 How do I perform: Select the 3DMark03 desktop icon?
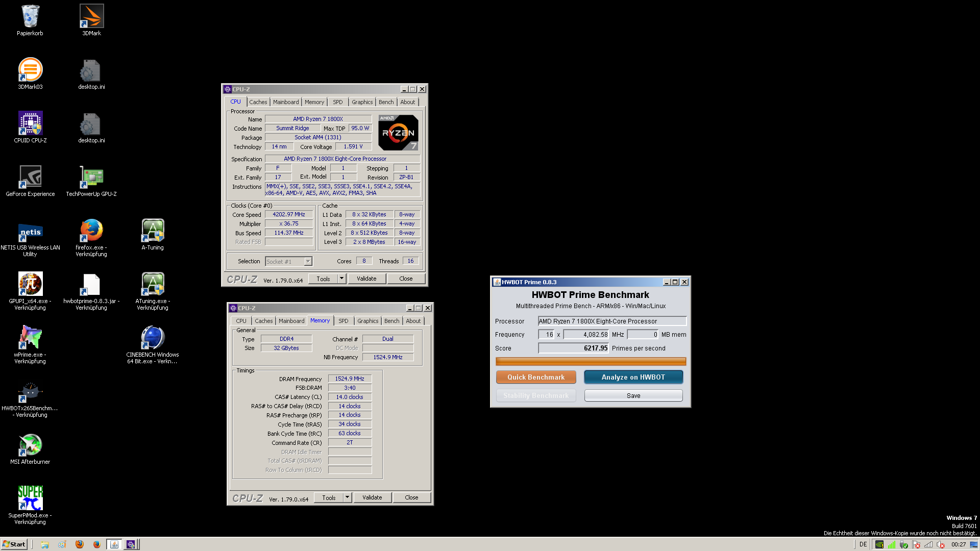[30, 74]
